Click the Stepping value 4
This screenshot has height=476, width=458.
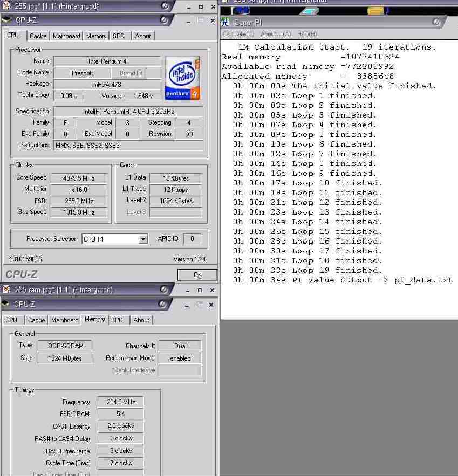click(x=189, y=123)
